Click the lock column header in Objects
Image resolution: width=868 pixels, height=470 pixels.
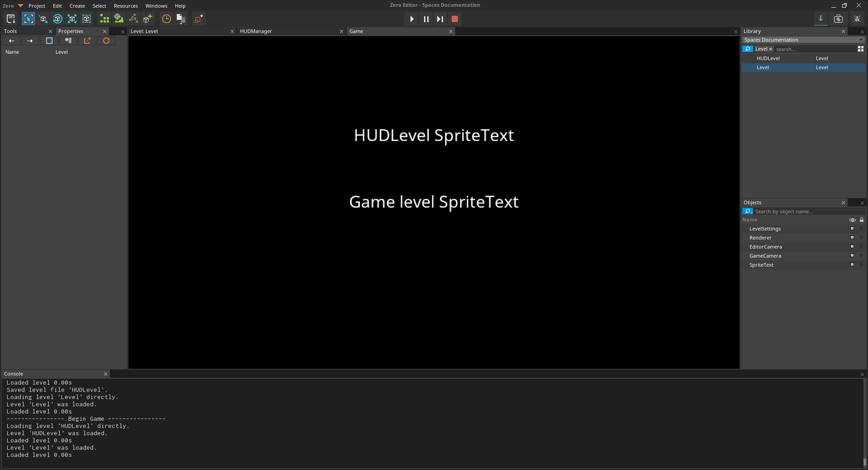862,220
